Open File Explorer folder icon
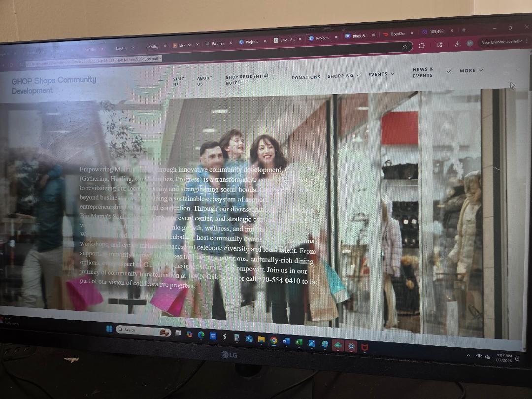The height and width of the screenshot is (399, 532). click(x=261, y=339)
